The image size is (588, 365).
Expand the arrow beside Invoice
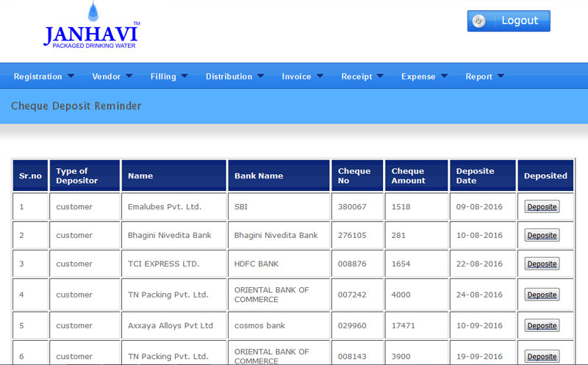(x=320, y=76)
